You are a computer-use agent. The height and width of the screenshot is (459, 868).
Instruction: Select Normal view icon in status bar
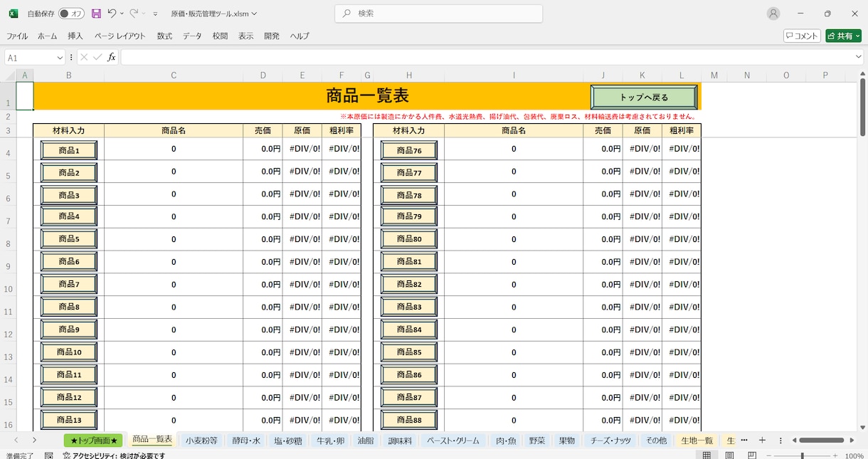pyautogui.click(x=706, y=455)
